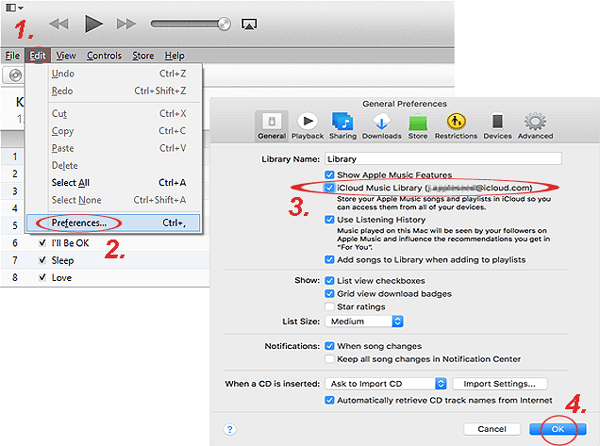Image resolution: width=600 pixels, height=446 pixels.
Task: Click the iTunes Play button
Action: [x=93, y=24]
